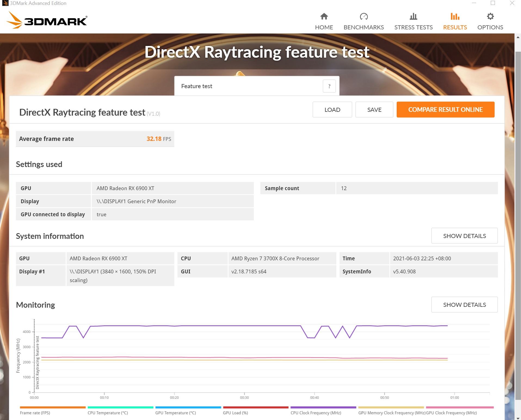Click the Results chart icon

click(455, 17)
